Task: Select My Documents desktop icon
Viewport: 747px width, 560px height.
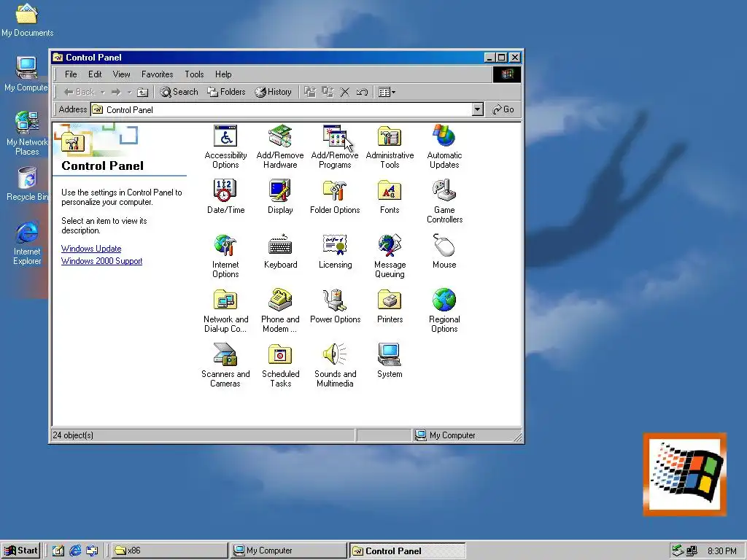Action: click(27, 20)
